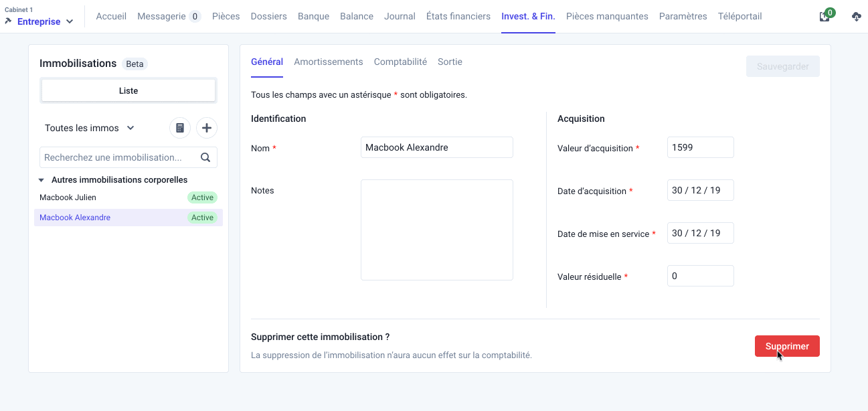Switch to the Sortie tab
Screen dimensions: 868x411
(450, 62)
